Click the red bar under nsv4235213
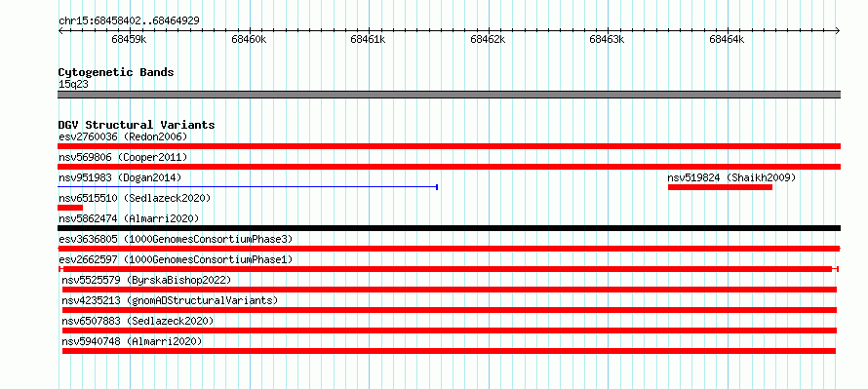Viewport: 868px width, 389px height. click(450, 310)
